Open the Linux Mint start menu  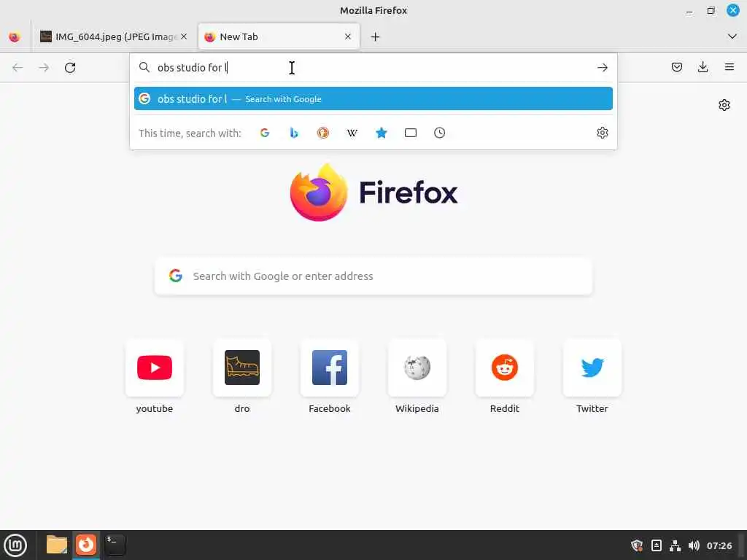click(x=15, y=545)
